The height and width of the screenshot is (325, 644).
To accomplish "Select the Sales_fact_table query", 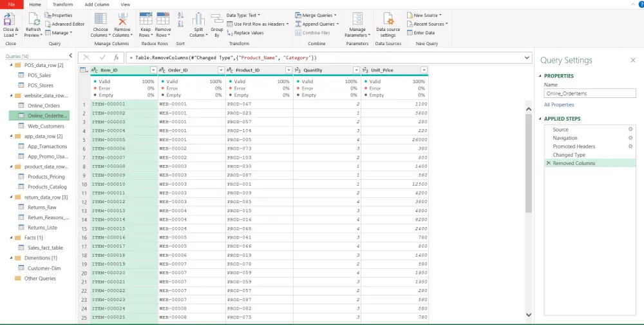I will pyautogui.click(x=45, y=248).
